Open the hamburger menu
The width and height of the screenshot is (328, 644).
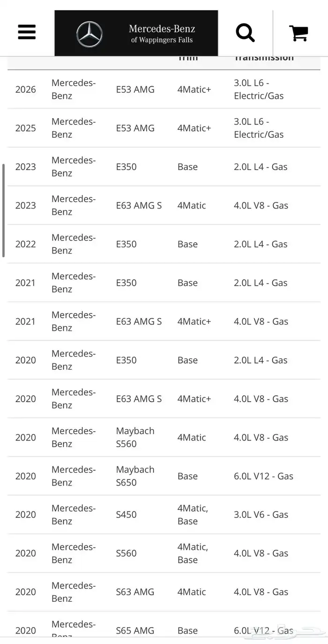click(27, 32)
